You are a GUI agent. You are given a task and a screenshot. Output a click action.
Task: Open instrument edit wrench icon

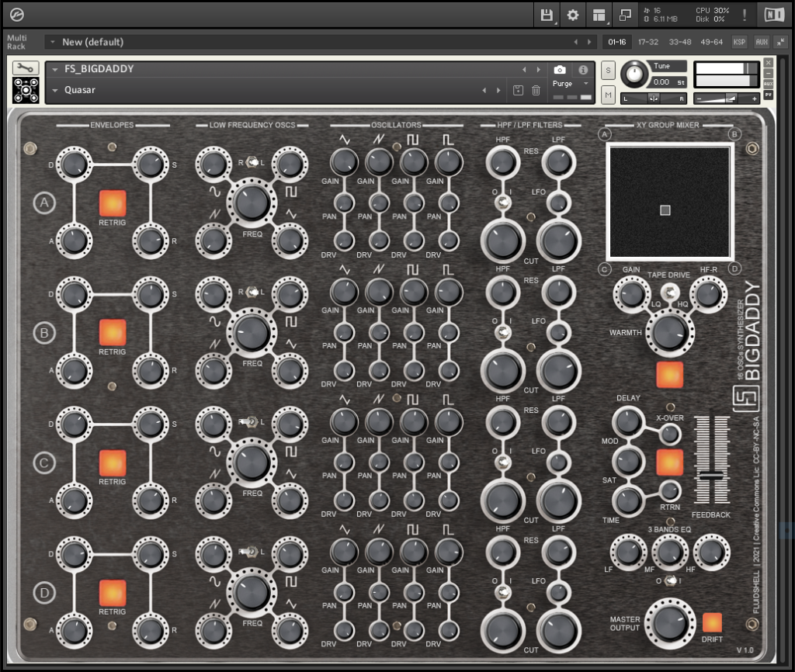pos(26,68)
